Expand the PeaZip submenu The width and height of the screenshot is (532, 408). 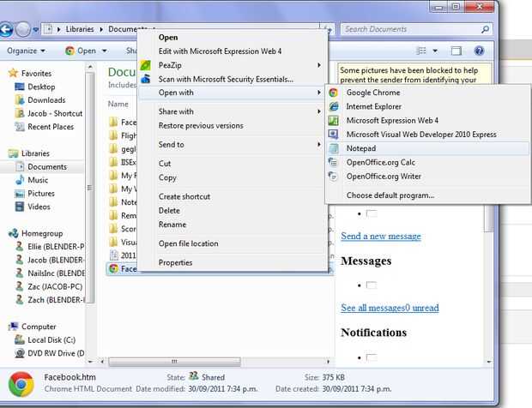click(x=319, y=65)
